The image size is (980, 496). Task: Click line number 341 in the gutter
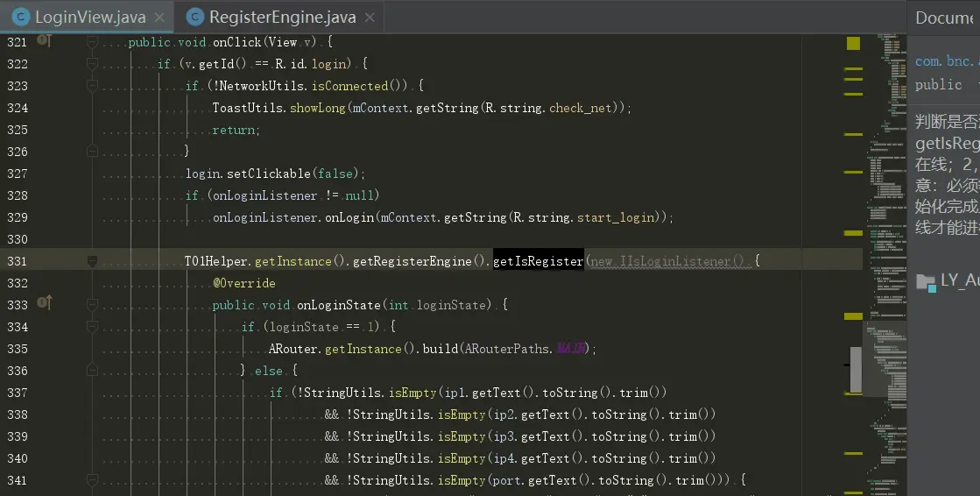[17, 479]
